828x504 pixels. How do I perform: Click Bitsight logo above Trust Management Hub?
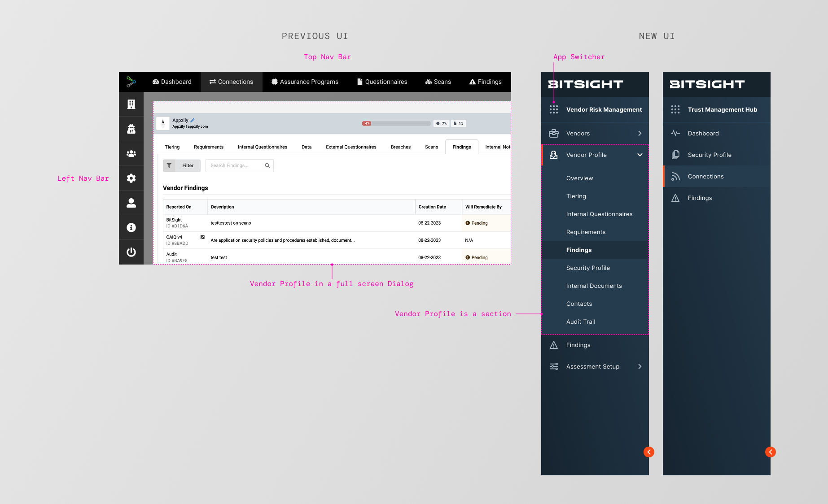tap(707, 84)
